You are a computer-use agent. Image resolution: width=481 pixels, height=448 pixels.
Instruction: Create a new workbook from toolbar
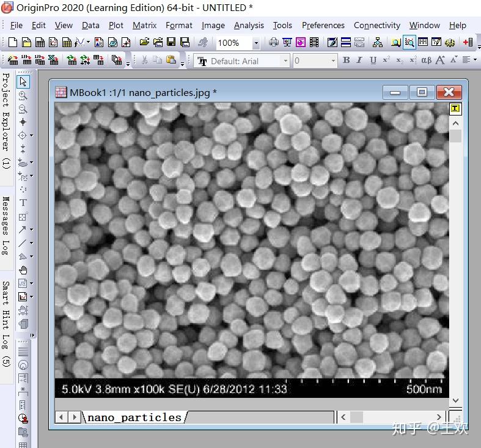[40, 42]
